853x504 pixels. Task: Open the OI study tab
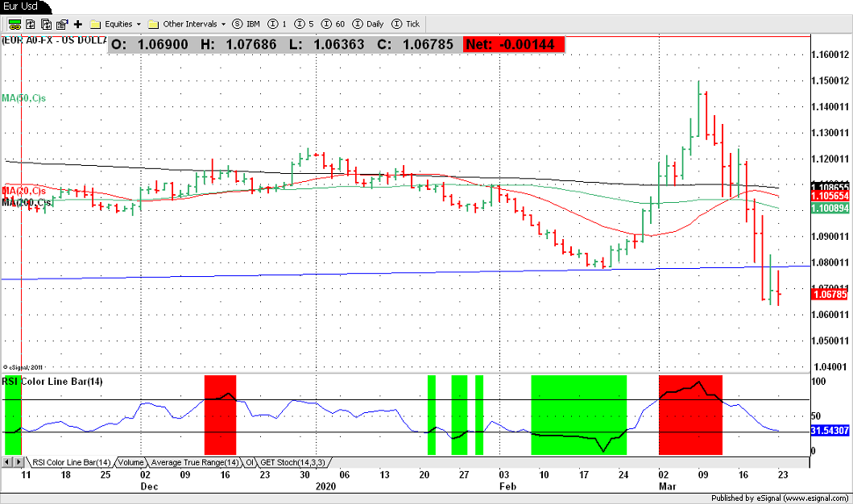[249, 463]
